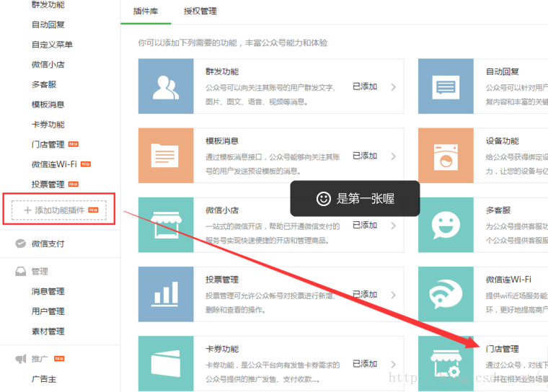Open 模板消息 in the sidebar
548x392 pixels.
tap(48, 104)
